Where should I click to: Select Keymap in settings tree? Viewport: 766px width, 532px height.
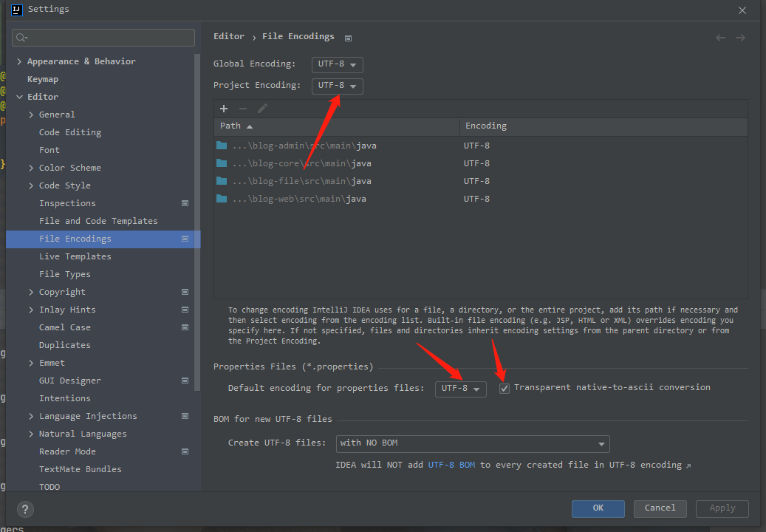pyautogui.click(x=43, y=79)
